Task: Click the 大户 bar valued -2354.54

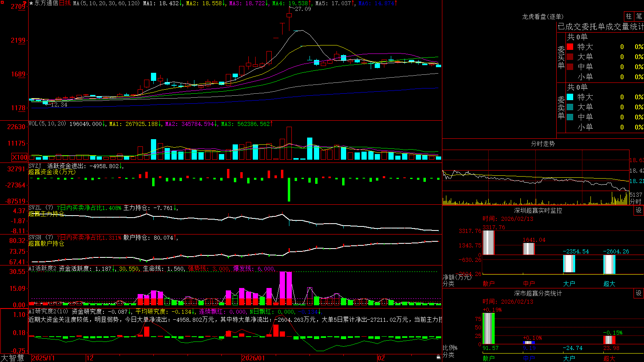Action: 569,264
